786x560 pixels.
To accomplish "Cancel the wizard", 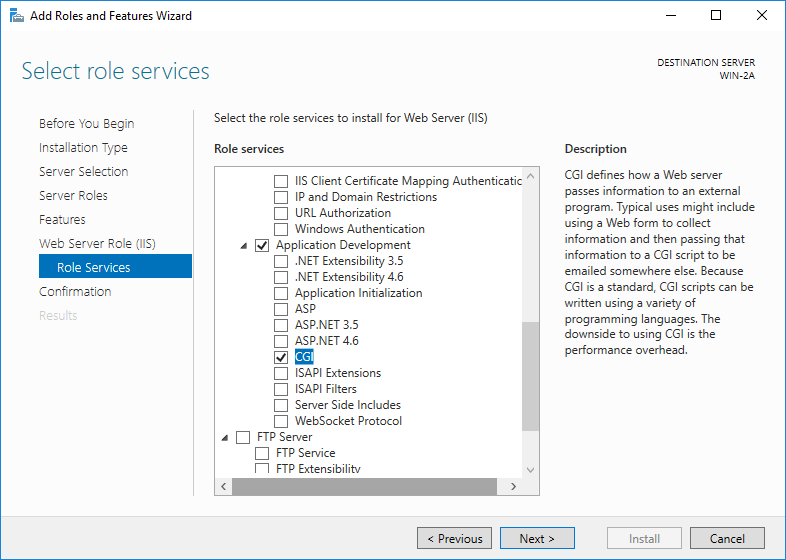I will 727,539.
